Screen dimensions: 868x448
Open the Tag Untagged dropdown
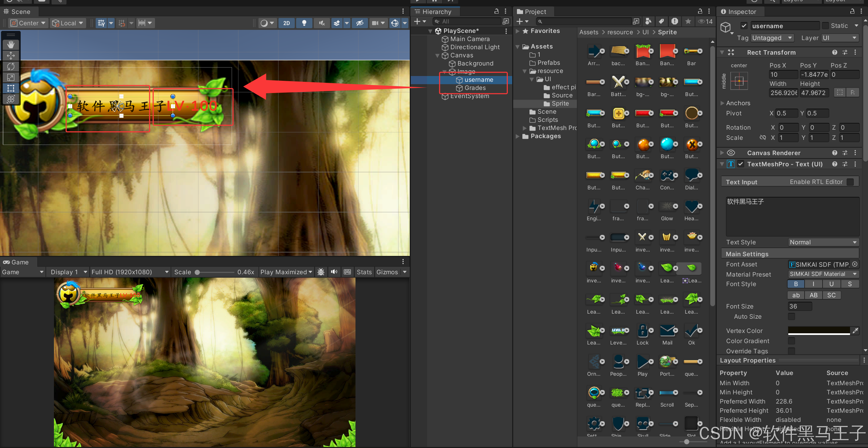tap(772, 38)
